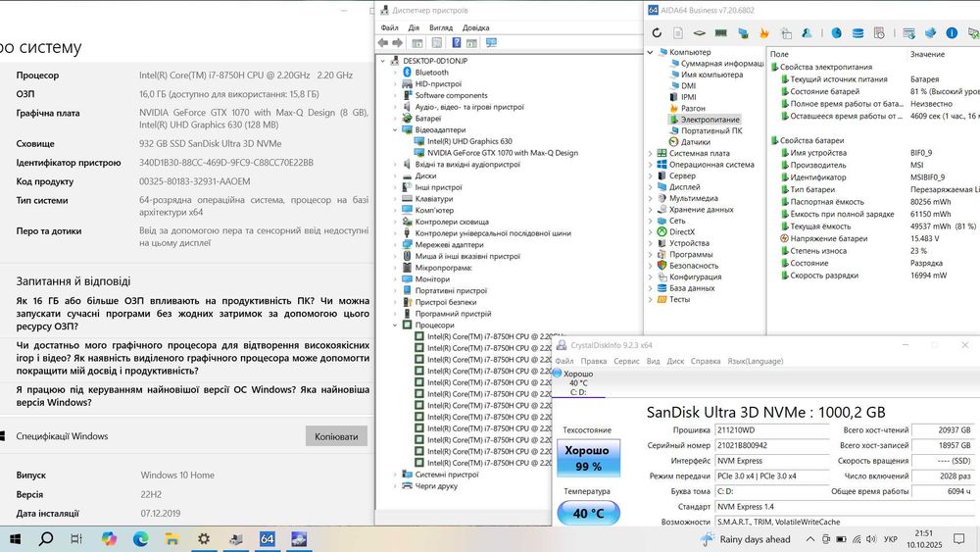Image resolution: width=980 pixels, height=552 pixels.
Task: Open Язык(Language) menu in CrystalDiskInfo
Action: click(755, 361)
